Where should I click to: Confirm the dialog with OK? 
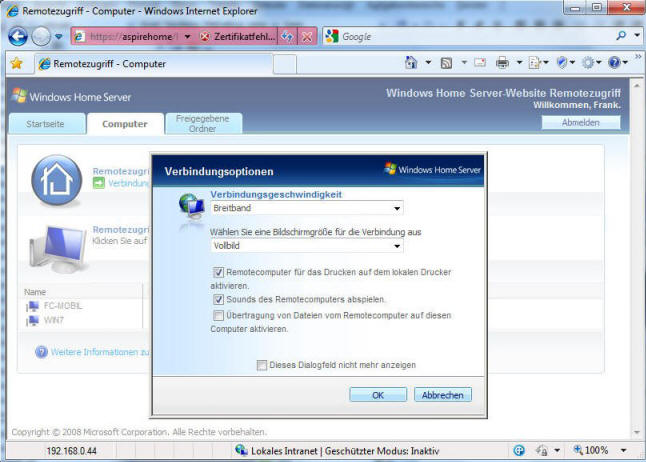pyautogui.click(x=378, y=395)
